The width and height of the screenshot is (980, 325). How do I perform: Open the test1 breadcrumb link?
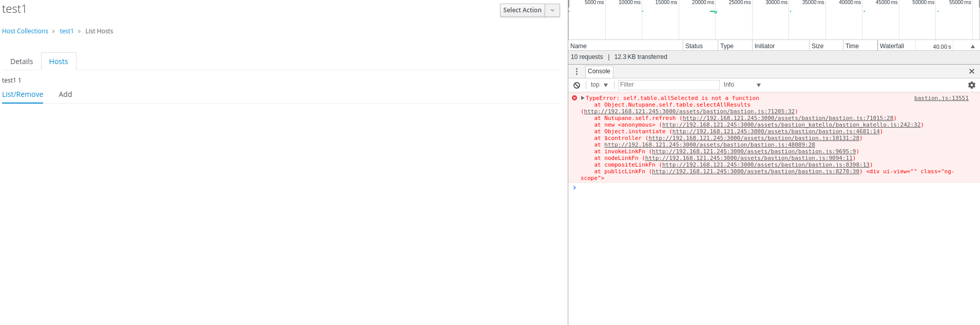(67, 31)
